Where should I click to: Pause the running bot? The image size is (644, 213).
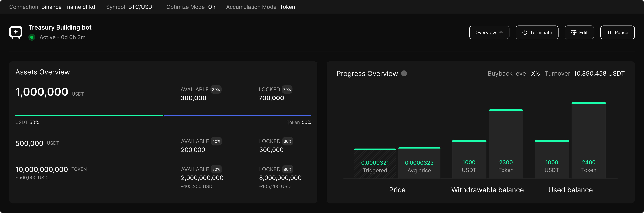[x=617, y=32]
